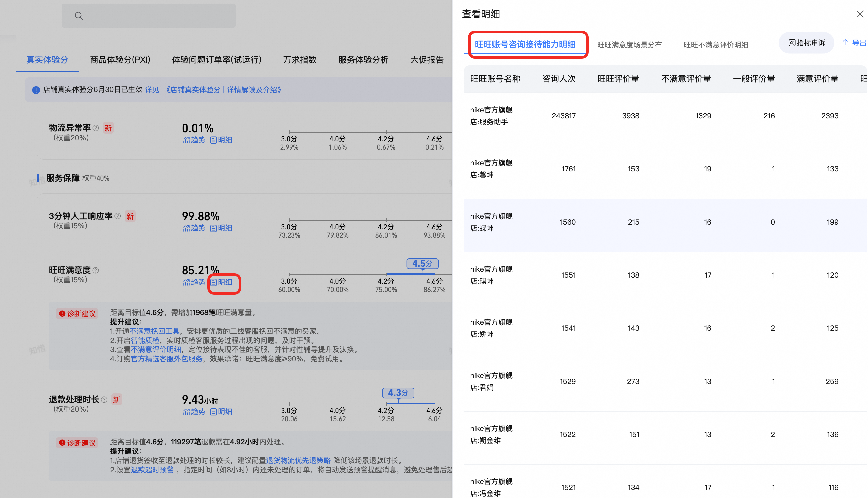This screenshot has height=498, width=868.
Task: Switch to 体验问题订单率(试运行) tab
Action: coord(216,60)
